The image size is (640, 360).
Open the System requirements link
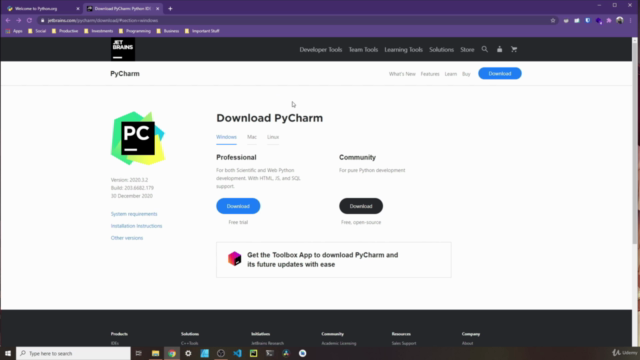[134, 214]
